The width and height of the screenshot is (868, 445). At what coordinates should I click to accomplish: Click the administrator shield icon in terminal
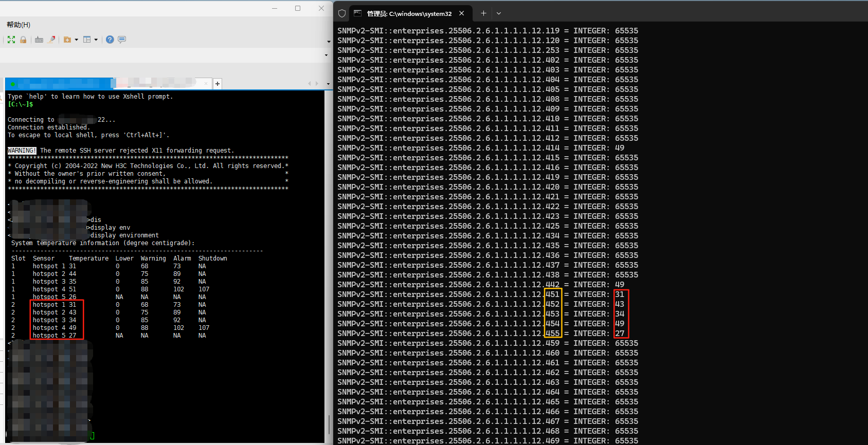342,13
